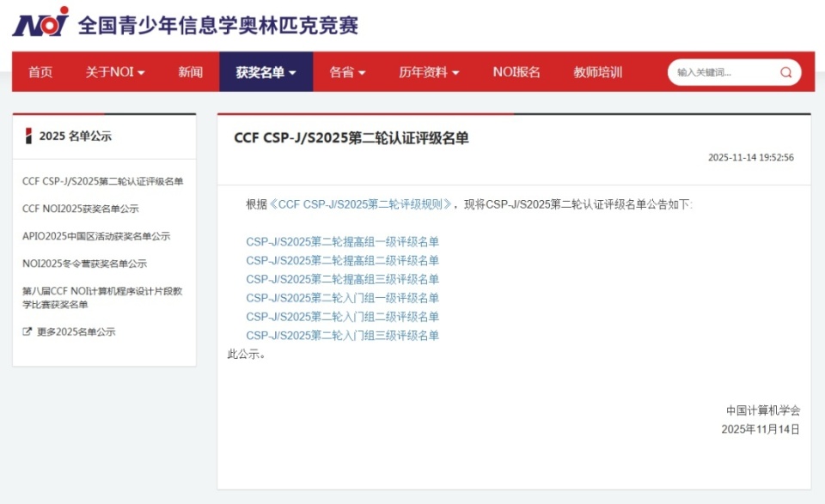Open 入门组三级评级名单 link

click(x=343, y=336)
